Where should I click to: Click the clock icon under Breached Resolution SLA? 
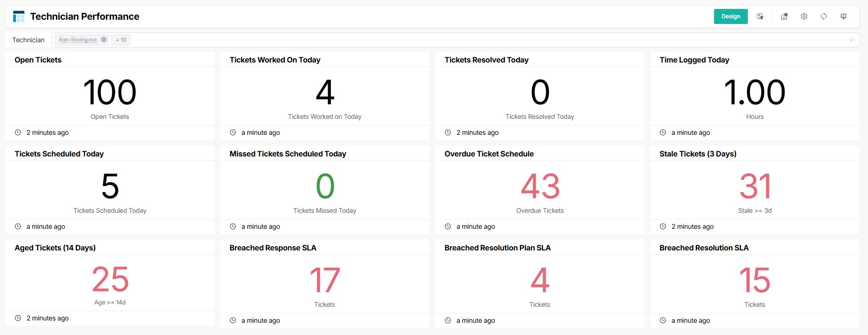pyautogui.click(x=663, y=320)
